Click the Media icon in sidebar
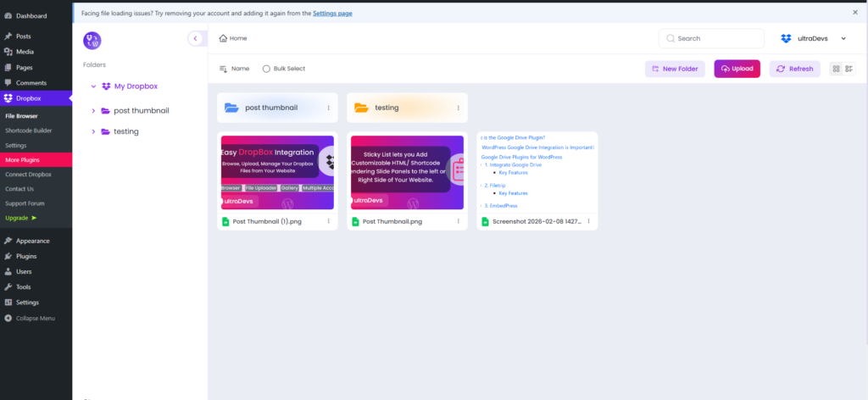 [x=8, y=52]
